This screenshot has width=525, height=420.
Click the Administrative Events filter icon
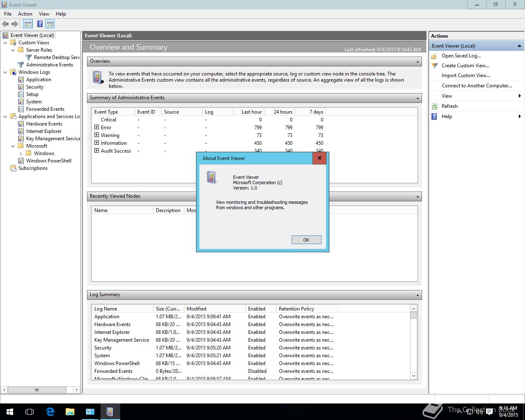coord(21,65)
